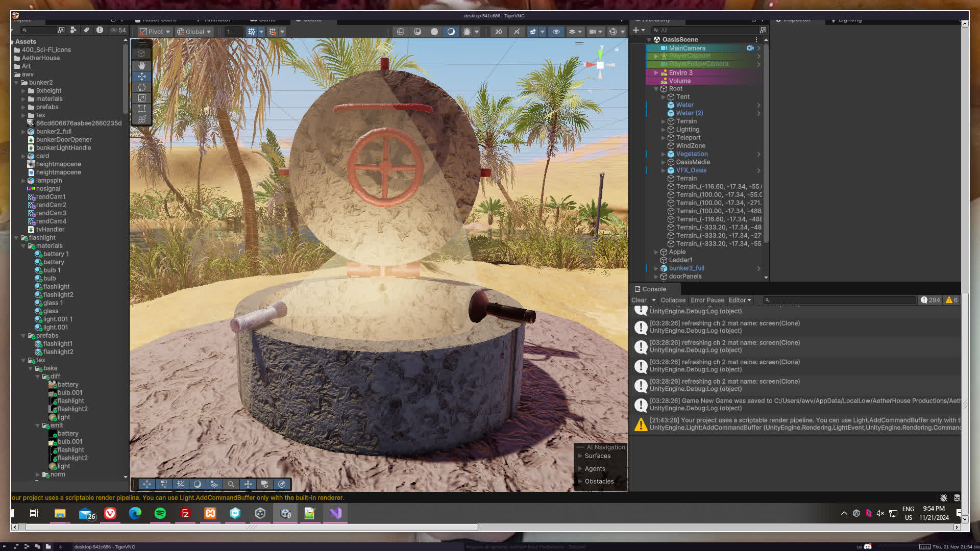Viewport: 980px width, 551px height.
Task: Select the Rect transform tool
Action: (x=142, y=109)
